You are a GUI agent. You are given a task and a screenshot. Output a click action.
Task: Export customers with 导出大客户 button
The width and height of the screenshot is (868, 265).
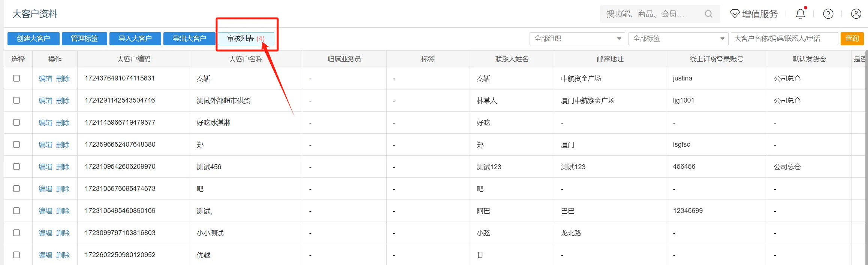pyautogui.click(x=189, y=39)
